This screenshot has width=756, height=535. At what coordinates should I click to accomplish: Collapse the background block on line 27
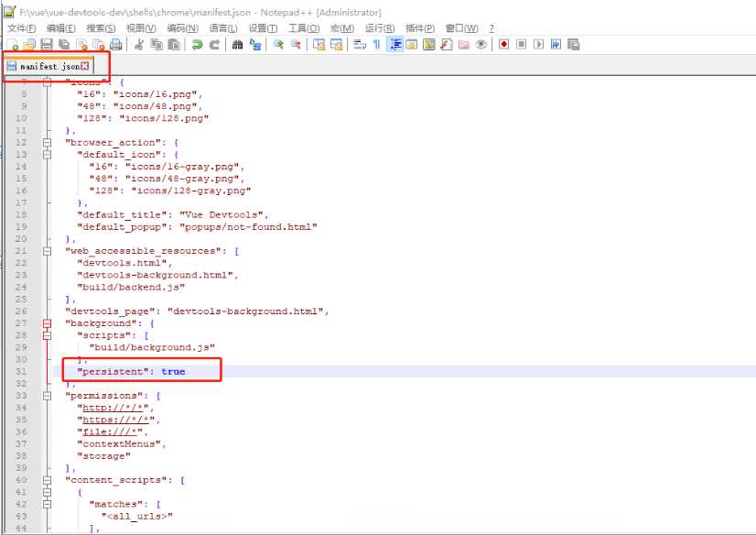point(47,323)
